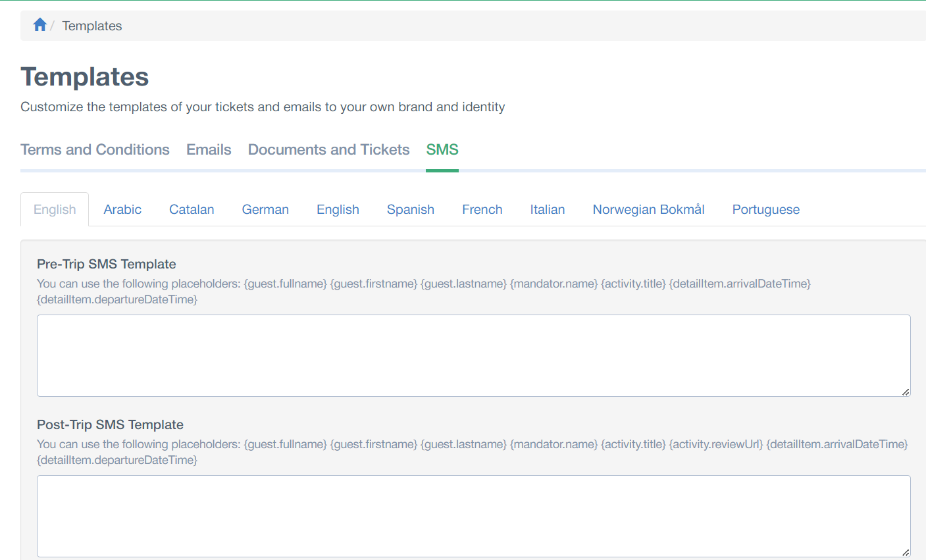This screenshot has height=560, width=926.
Task: Switch to the German language tab
Action: pyautogui.click(x=265, y=209)
